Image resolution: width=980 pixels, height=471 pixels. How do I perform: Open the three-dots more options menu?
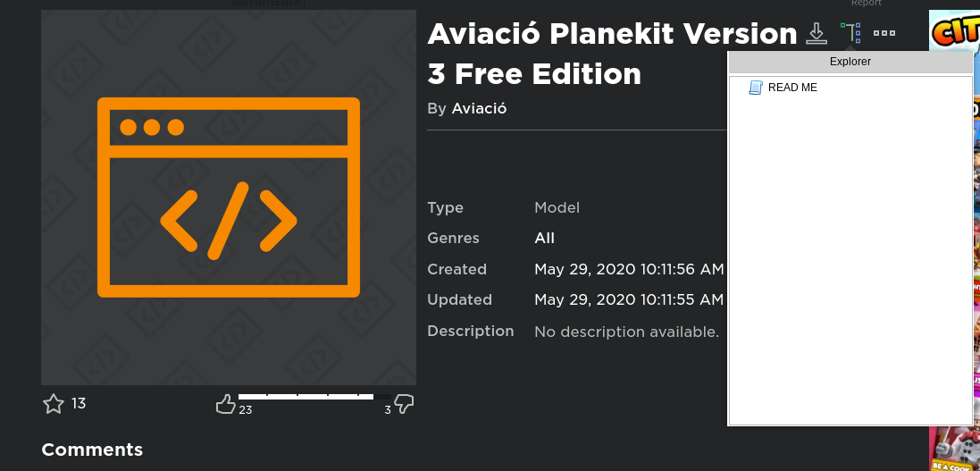[x=884, y=33]
